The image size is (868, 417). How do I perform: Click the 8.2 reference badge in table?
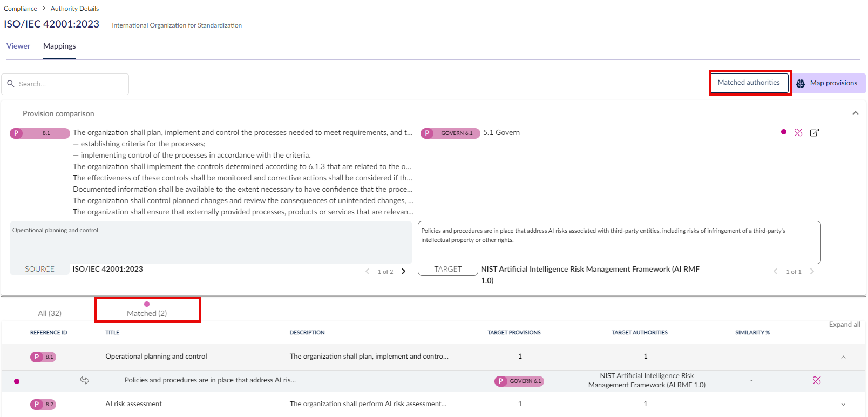pos(43,404)
